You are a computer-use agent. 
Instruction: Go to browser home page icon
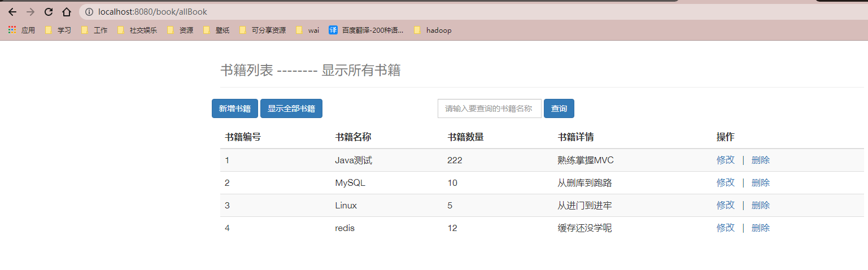[67, 12]
